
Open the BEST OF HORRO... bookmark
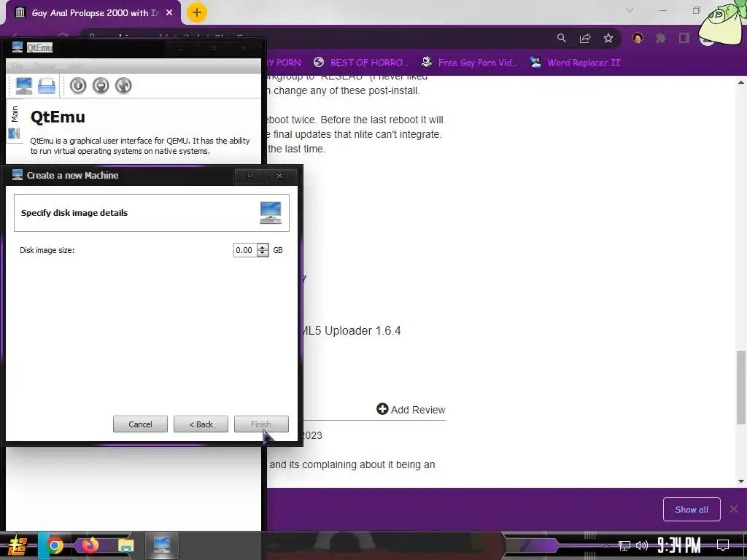click(x=362, y=63)
